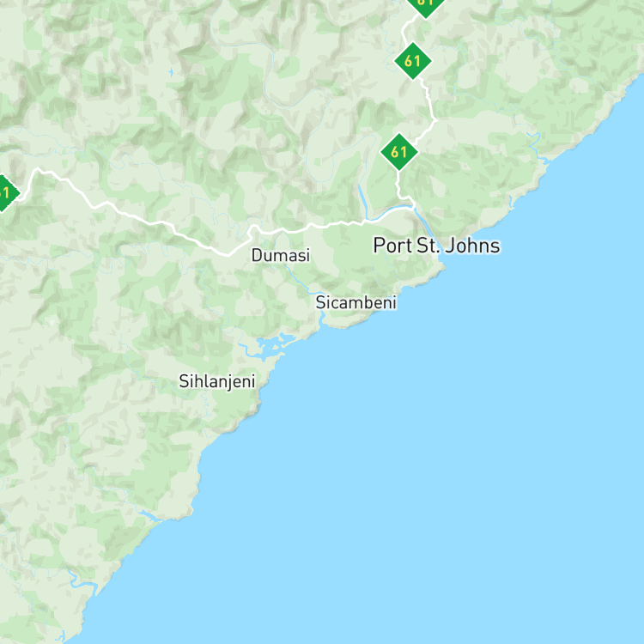This screenshot has height=644, width=644.
Task: Click the headland point east of Port St. Johns label
Action: (443, 268)
